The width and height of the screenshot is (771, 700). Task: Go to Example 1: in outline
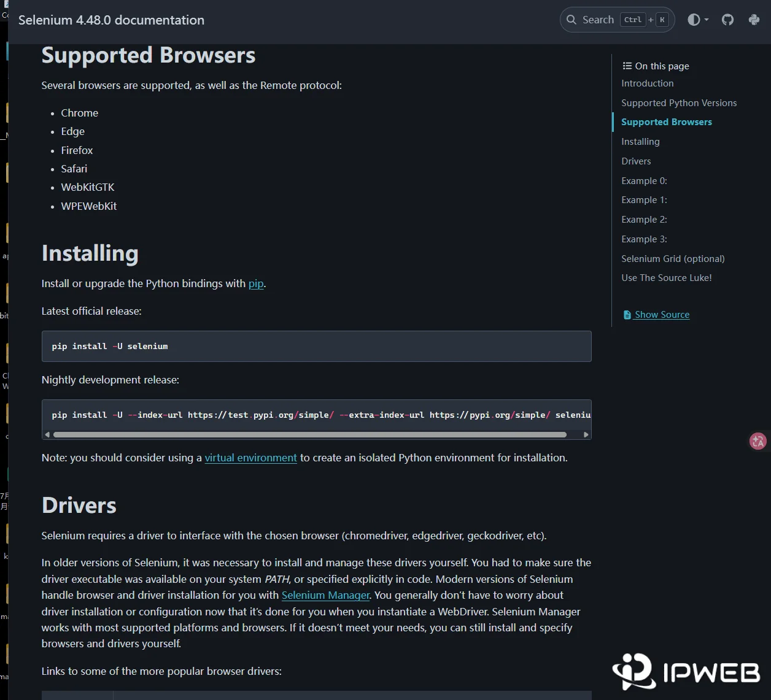pos(644,200)
